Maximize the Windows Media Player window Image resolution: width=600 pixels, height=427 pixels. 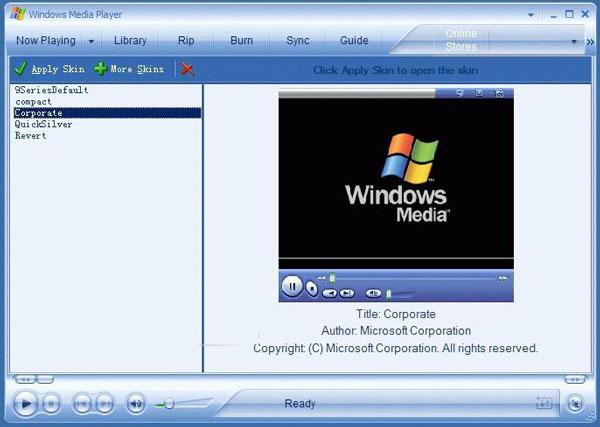pyautogui.click(x=569, y=15)
